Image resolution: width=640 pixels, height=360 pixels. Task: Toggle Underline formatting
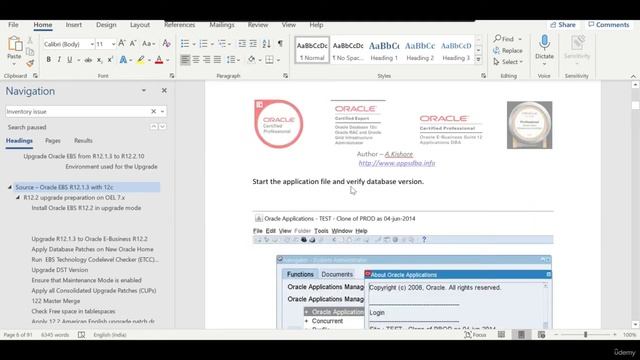(69, 60)
